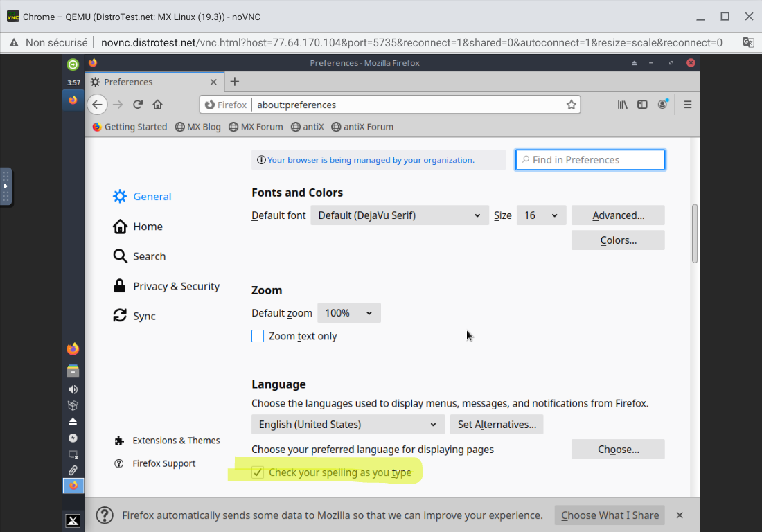Click Set Alternatives... button
The image size is (762, 532).
pos(497,424)
